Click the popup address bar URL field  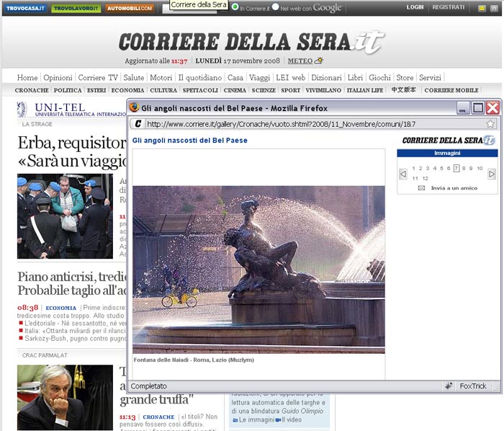[x=315, y=124]
